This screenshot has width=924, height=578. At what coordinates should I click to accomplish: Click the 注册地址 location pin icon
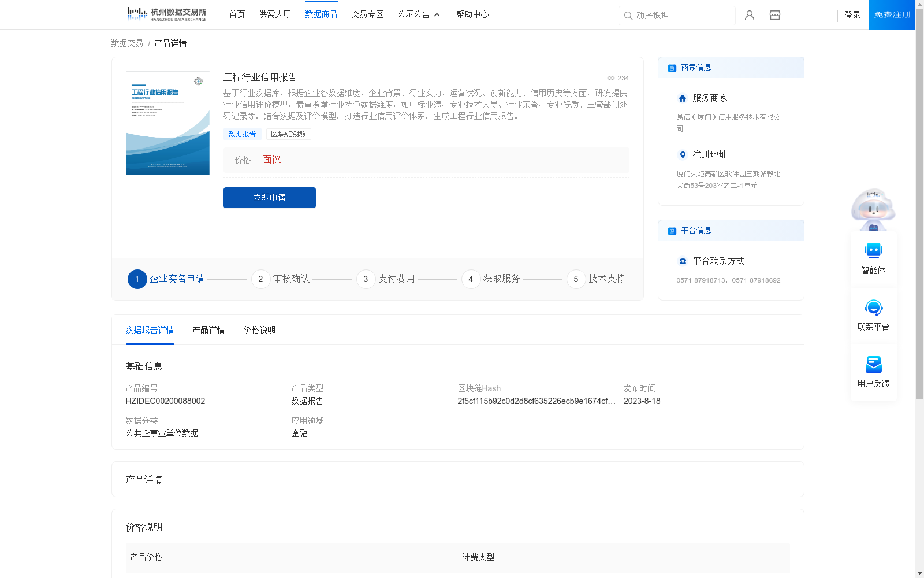pos(683,155)
